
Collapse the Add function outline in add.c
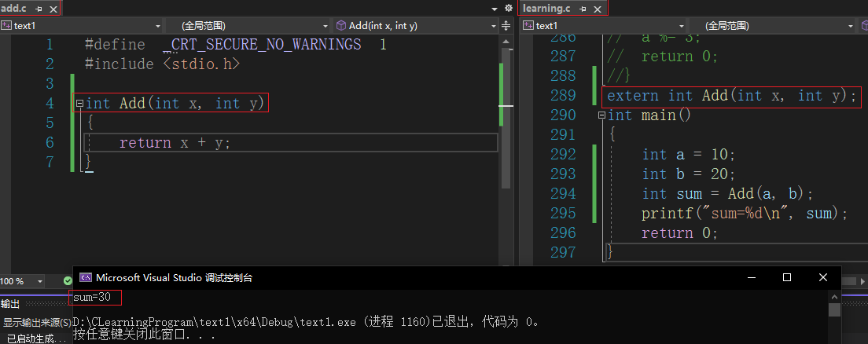pyautogui.click(x=79, y=103)
